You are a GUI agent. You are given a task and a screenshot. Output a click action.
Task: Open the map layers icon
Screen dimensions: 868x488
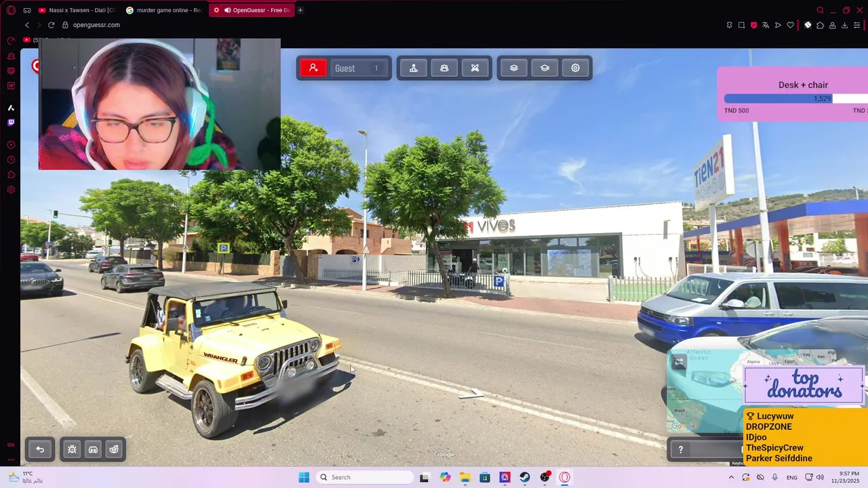(514, 68)
